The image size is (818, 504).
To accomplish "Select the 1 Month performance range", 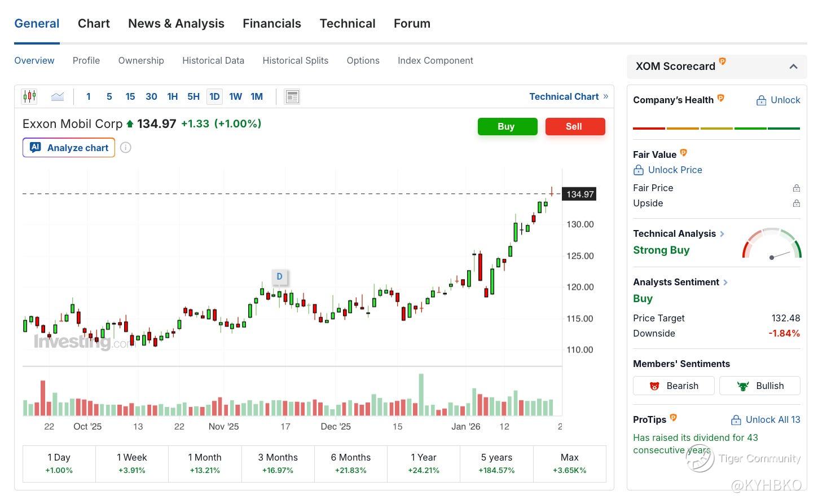I will 205,463.
